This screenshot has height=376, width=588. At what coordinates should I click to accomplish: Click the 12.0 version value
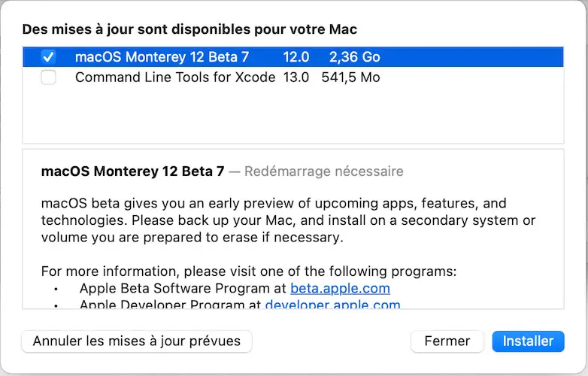tap(296, 57)
